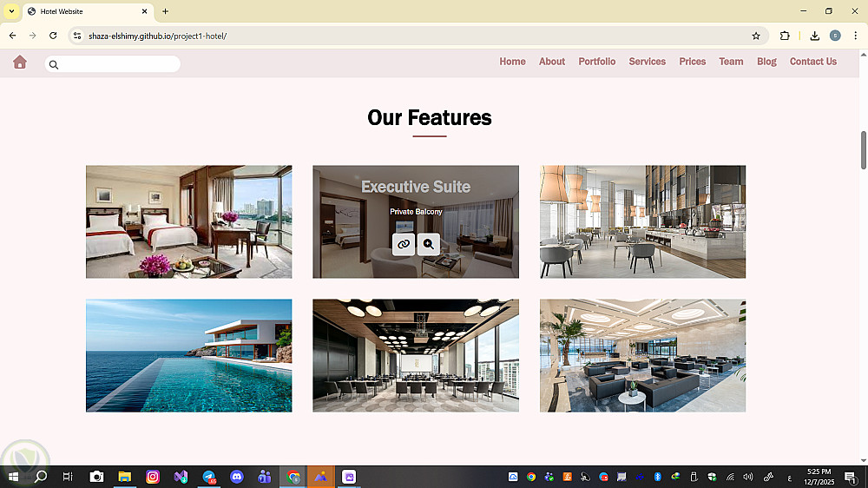This screenshot has height=488, width=868.
Task: Click the browser back arrow
Action: [13, 36]
